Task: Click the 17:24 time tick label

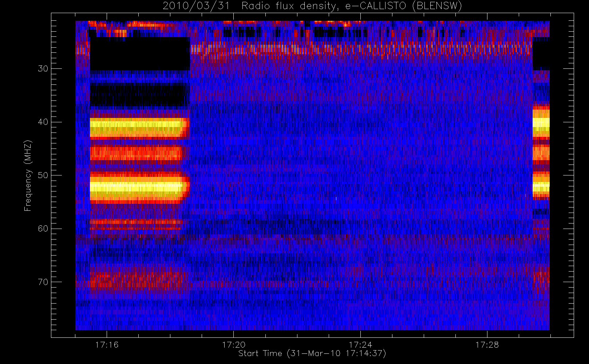Action: 360,345
